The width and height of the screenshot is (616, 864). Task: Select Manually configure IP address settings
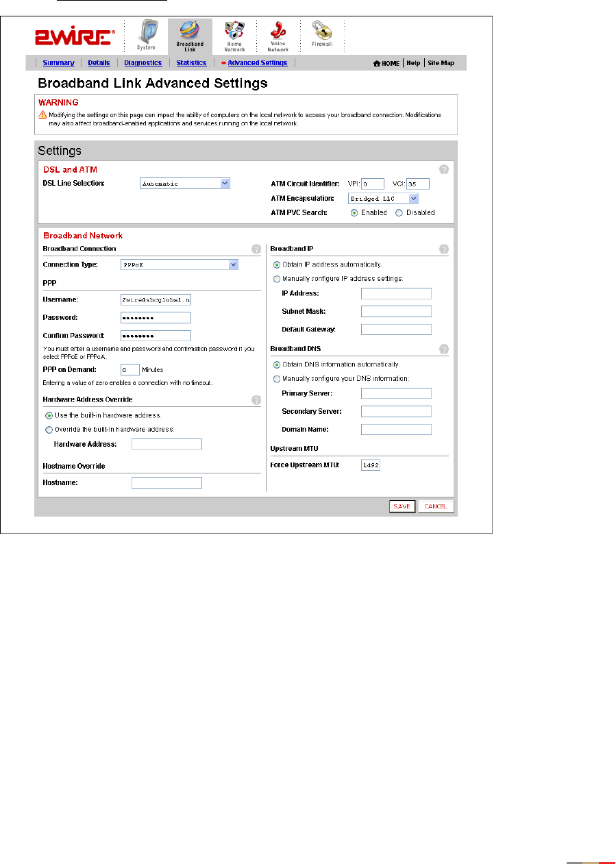(277, 279)
